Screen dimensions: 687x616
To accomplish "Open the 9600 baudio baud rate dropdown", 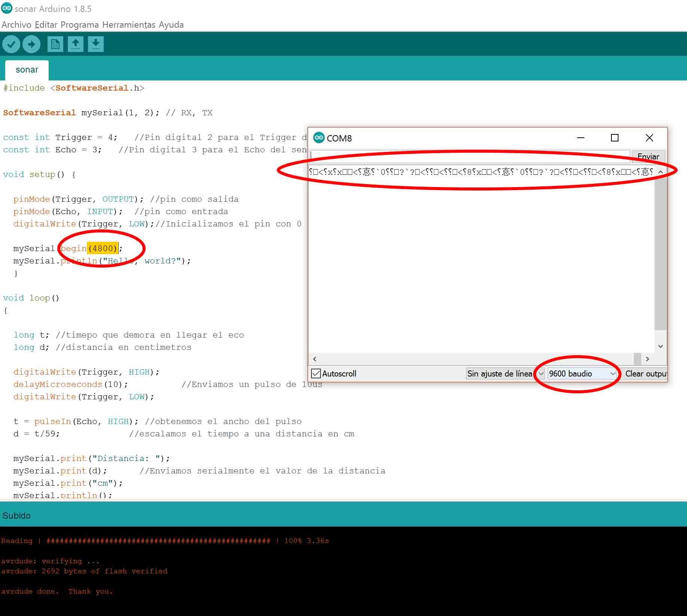I will (x=582, y=373).
